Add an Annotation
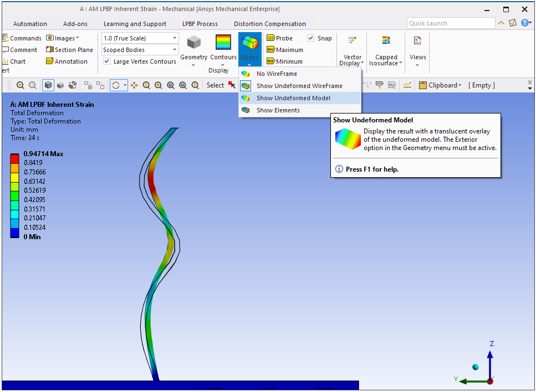Viewport: 536px width, 392px height. pos(67,61)
